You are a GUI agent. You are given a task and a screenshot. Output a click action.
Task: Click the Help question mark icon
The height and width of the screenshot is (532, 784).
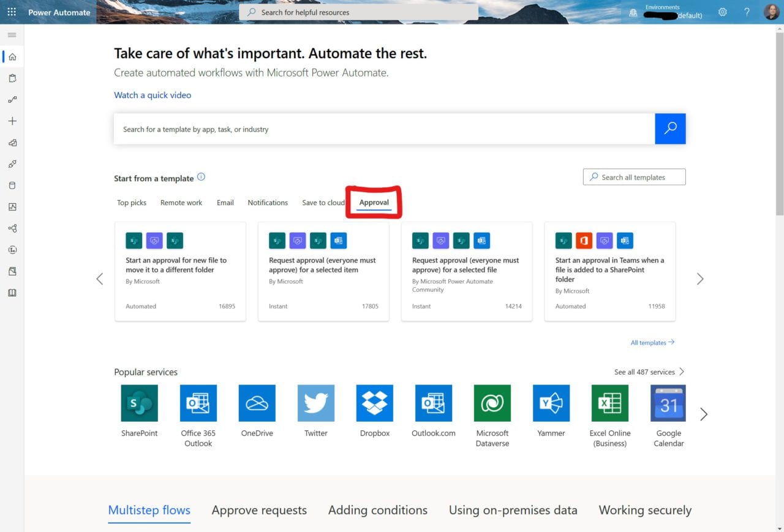tap(747, 12)
